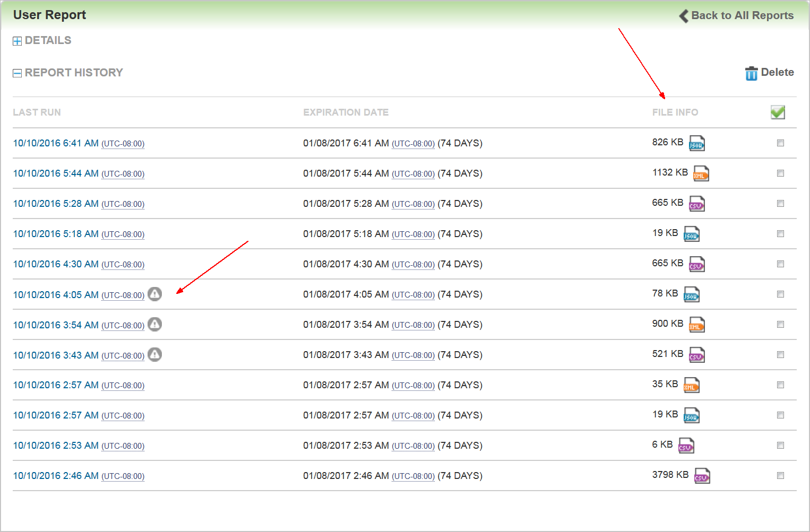The width and height of the screenshot is (810, 532).
Task: Click the FILE INFO column header
Action: 675,112
